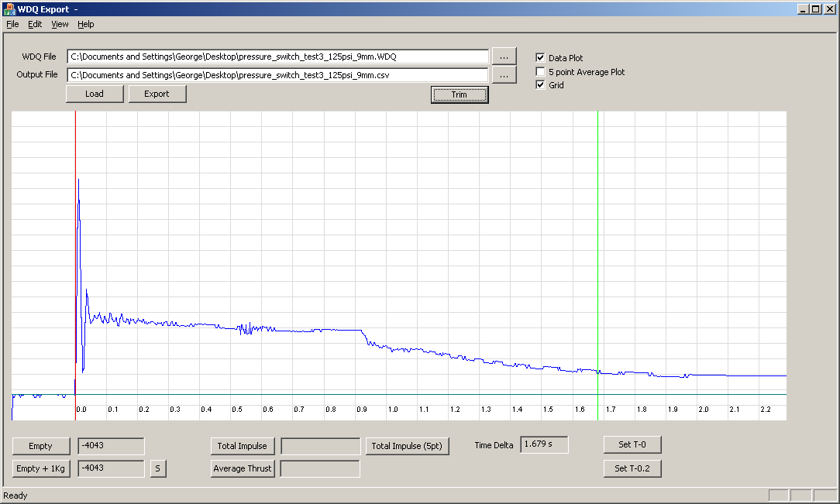This screenshot has height=504, width=840.
Task: Click the WDQ Export app icon in title bar
Action: point(9,9)
